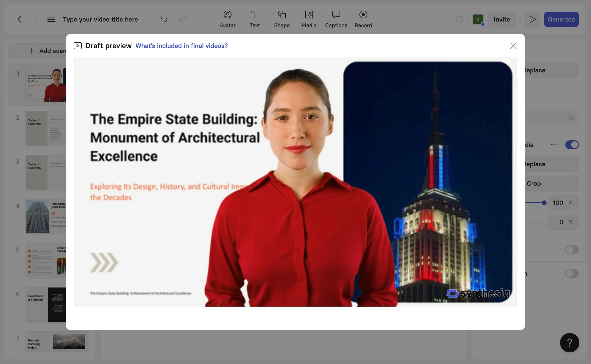Viewport: 591px width, 364px height.
Task: Toggle the media switch off
Action: (572, 145)
